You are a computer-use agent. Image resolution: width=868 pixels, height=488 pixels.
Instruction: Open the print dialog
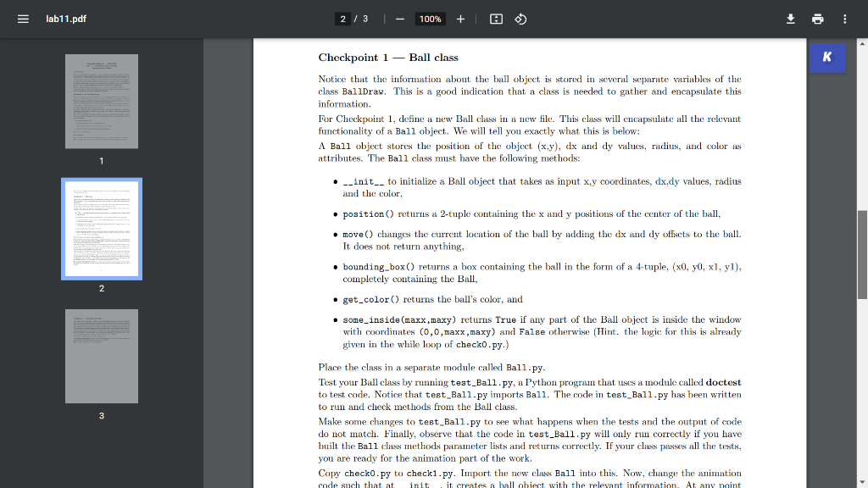coord(816,18)
